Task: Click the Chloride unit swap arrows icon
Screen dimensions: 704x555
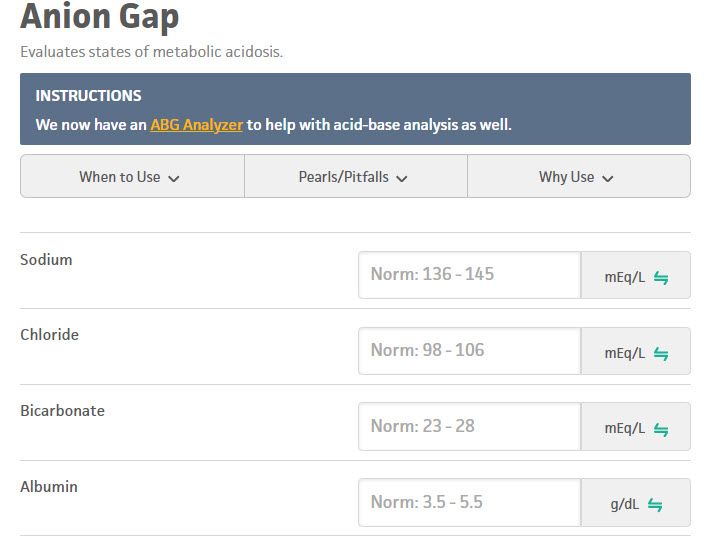Action: (660, 354)
